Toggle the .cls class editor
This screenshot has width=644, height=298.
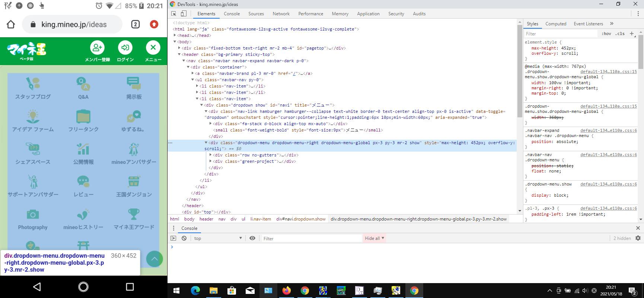(x=620, y=34)
